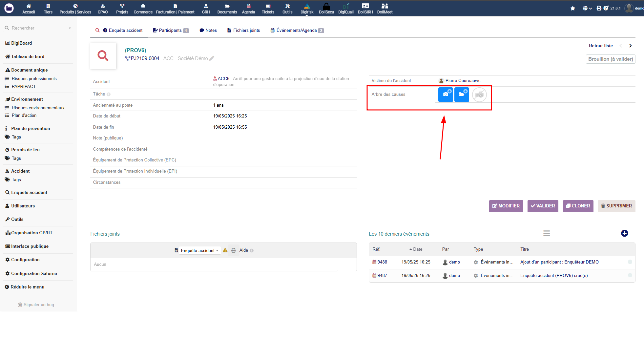Click the camera add-photo icon for Arbre des causes
644x339 pixels.
[446, 95]
